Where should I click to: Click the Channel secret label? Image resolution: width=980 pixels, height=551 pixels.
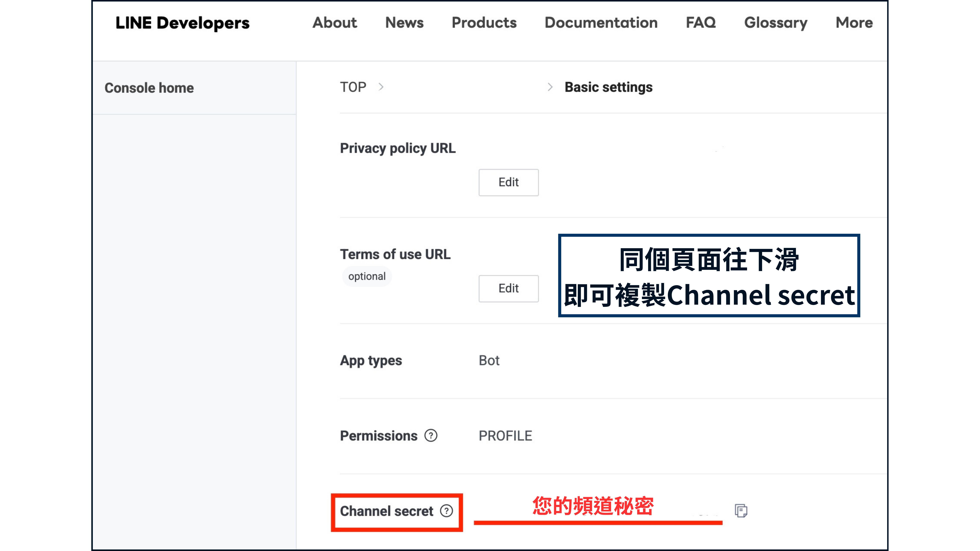click(386, 511)
